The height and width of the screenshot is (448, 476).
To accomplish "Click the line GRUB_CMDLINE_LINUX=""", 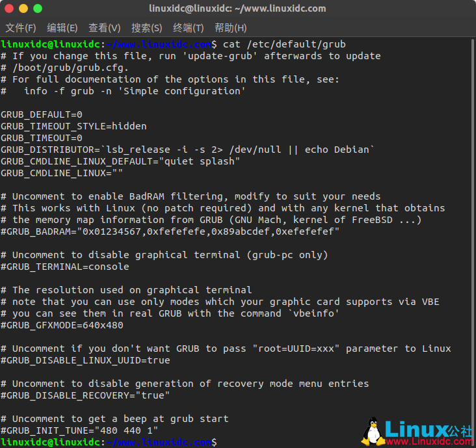I will tap(62, 173).
